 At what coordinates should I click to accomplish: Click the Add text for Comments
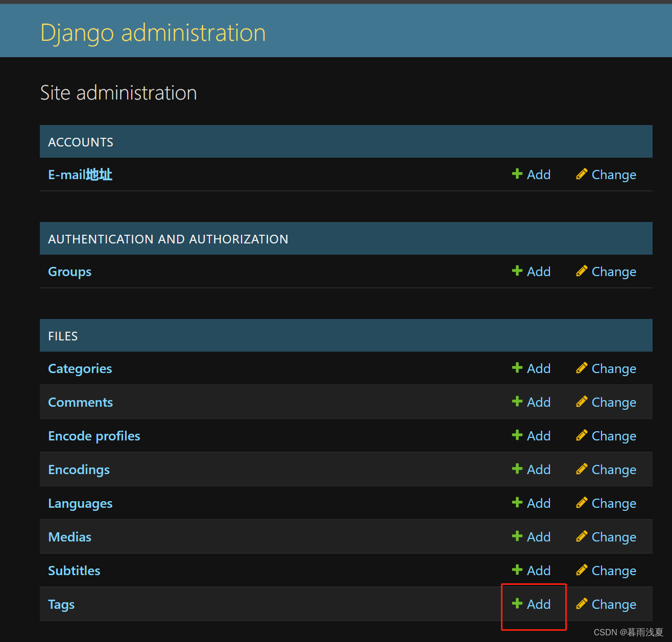point(539,402)
